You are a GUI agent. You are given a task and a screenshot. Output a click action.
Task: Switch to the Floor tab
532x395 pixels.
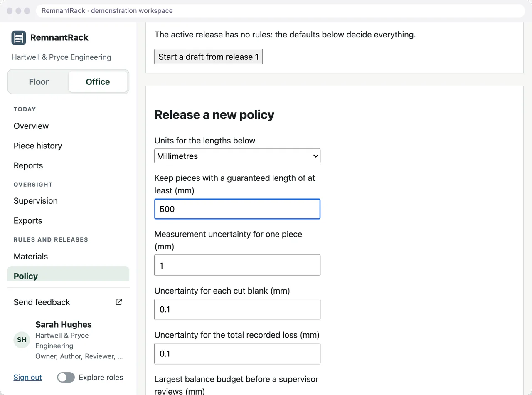[39, 82]
